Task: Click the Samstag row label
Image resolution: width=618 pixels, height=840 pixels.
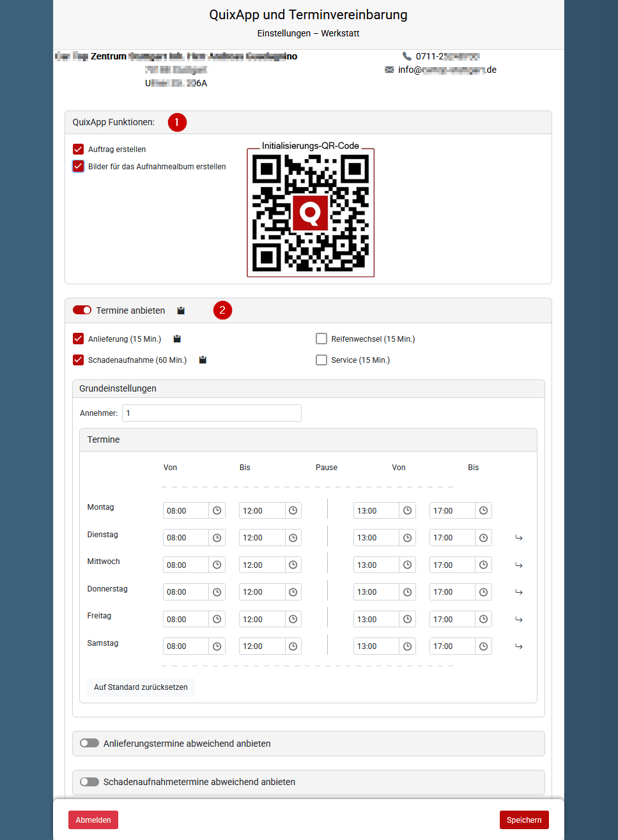Action: pyautogui.click(x=102, y=643)
